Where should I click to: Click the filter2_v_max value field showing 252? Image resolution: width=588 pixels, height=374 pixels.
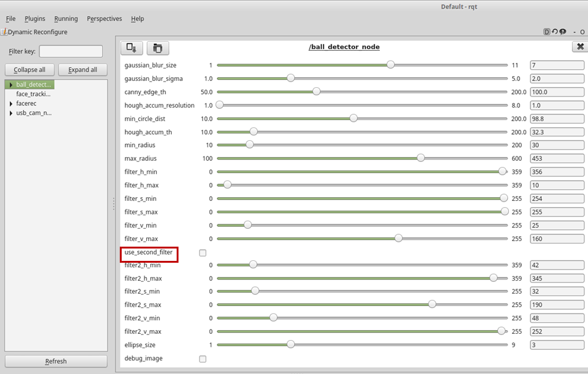(557, 331)
